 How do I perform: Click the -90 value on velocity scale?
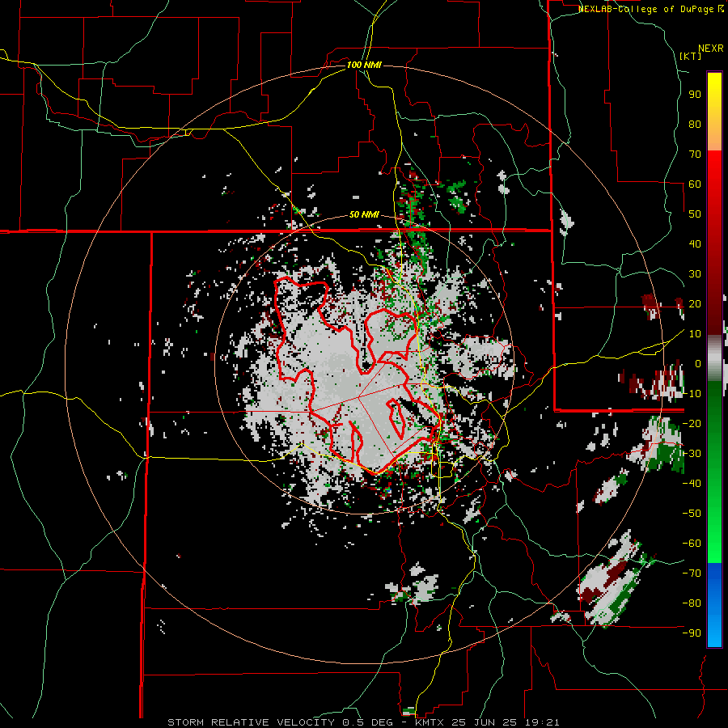692,633
